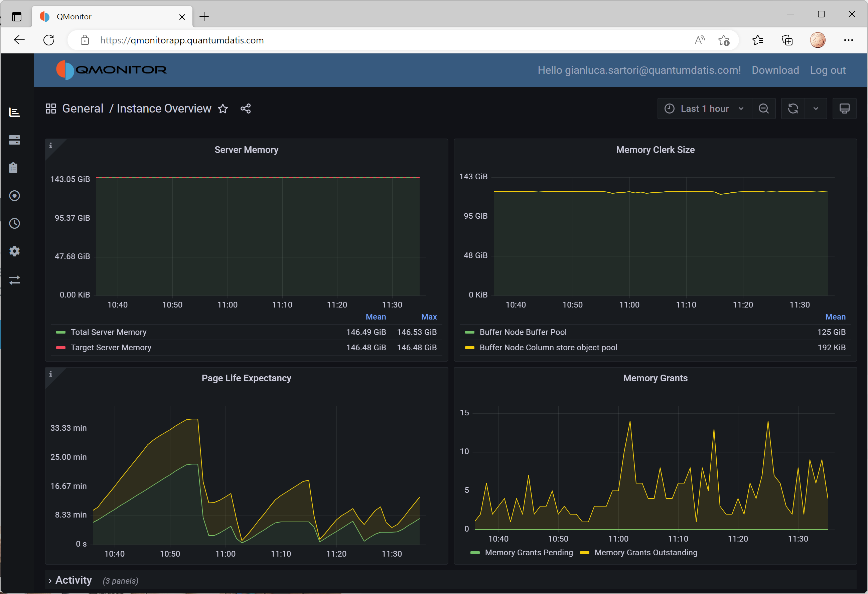Click the General breadcrumb
868x594 pixels.
(x=83, y=109)
